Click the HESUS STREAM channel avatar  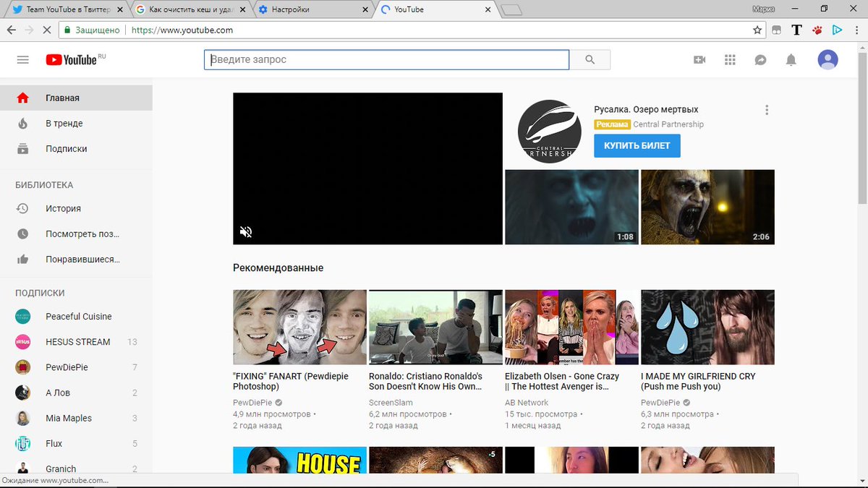23,342
